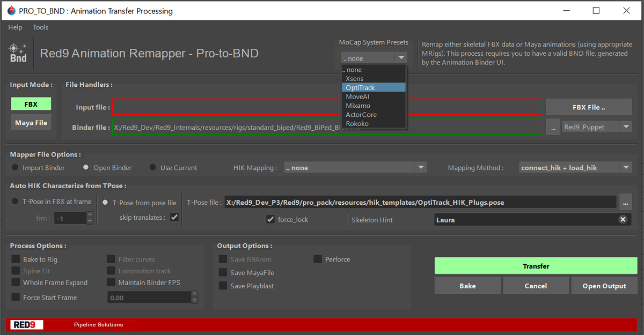Image resolution: width=644 pixels, height=335 pixels.
Task: Choose the Use Current radio option
Action: click(x=153, y=168)
